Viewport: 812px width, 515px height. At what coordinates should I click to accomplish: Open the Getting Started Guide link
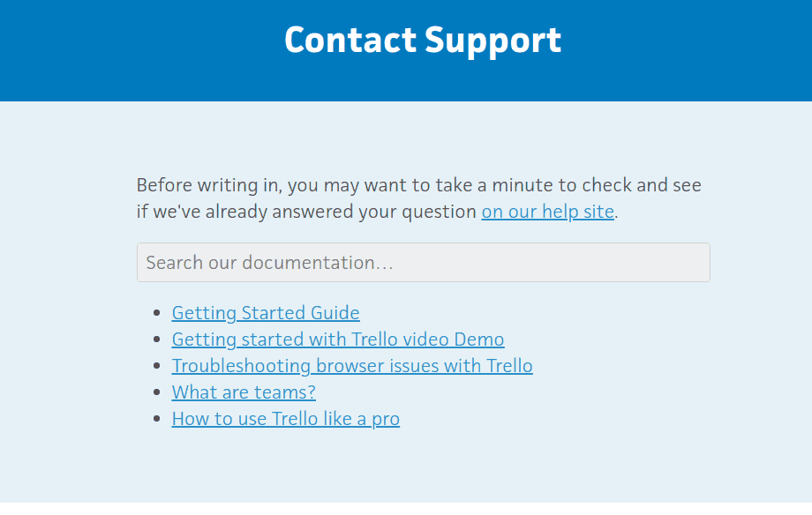pyautogui.click(x=266, y=313)
